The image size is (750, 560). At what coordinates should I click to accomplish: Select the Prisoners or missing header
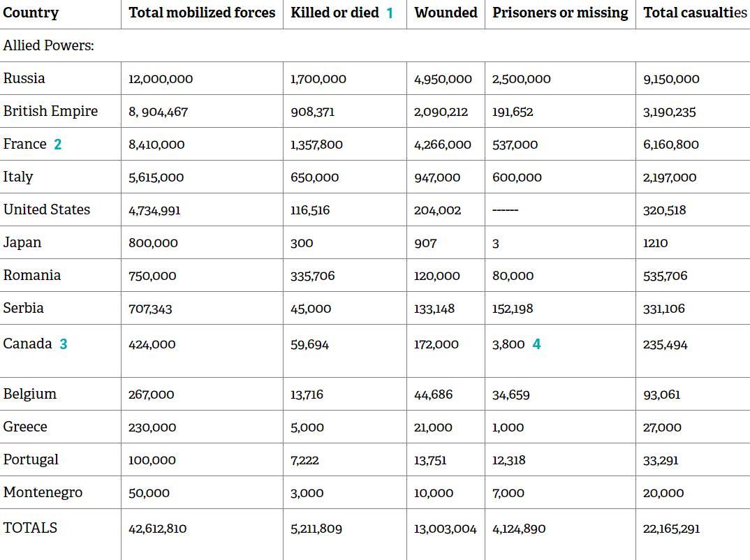[x=560, y=13]
